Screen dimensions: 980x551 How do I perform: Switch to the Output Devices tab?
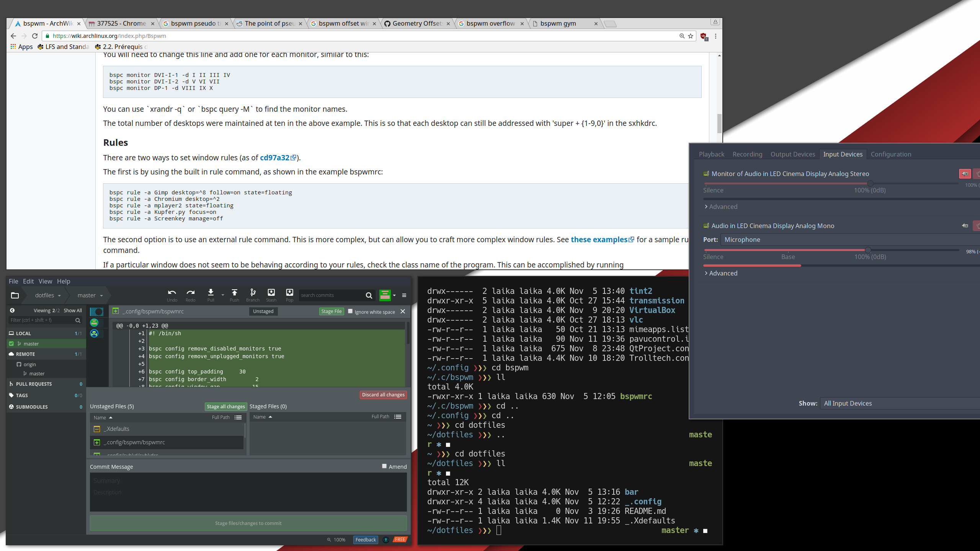792,154
